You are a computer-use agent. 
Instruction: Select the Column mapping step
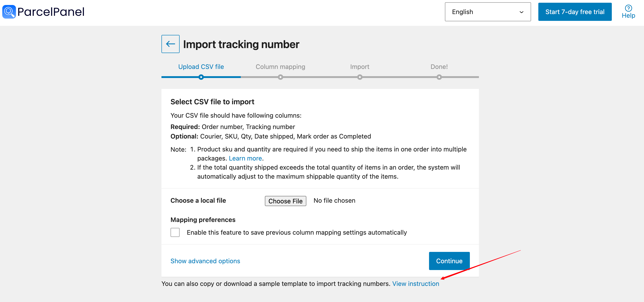coord(280,67)
